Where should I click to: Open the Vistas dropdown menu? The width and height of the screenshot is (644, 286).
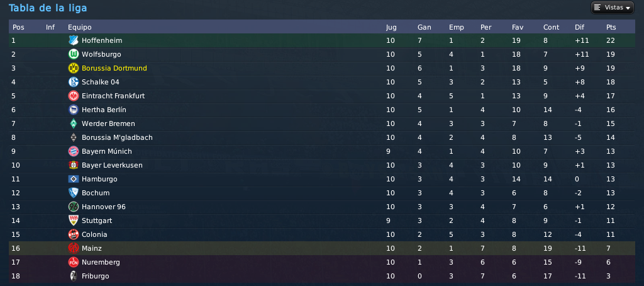(x=613, y=8)
